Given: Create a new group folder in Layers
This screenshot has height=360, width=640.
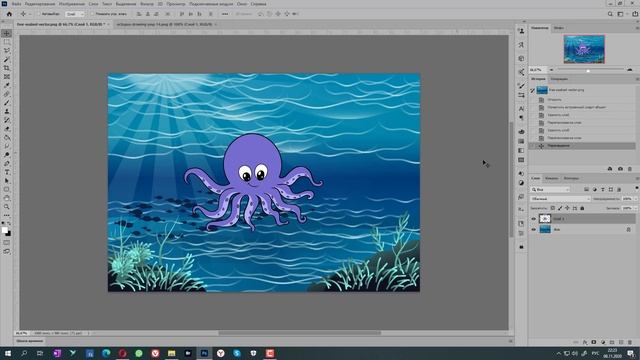Looking at the screenshot, I should pos(612,342).
